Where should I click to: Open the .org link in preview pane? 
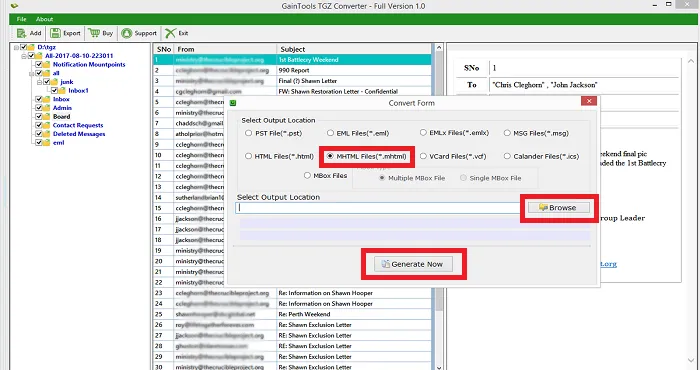point(608,264)
